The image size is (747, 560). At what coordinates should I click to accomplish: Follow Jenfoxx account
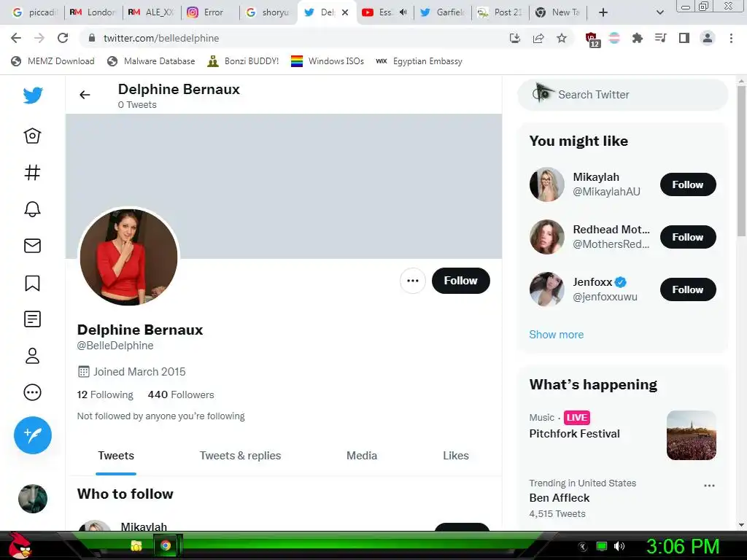pos(688,289)
